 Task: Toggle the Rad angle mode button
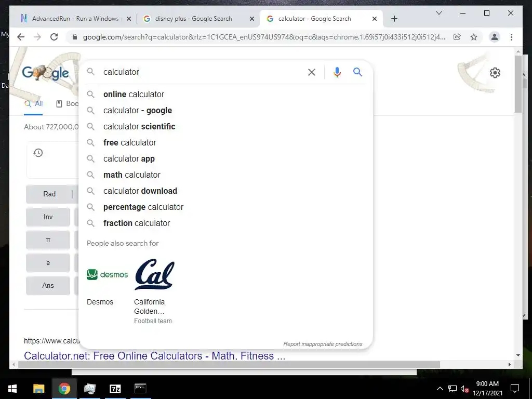click(x=49, y=194)
